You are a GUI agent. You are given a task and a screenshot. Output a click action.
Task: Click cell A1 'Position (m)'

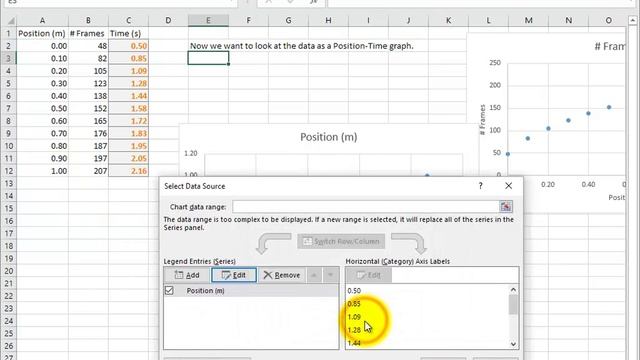(x=42, y=33)
